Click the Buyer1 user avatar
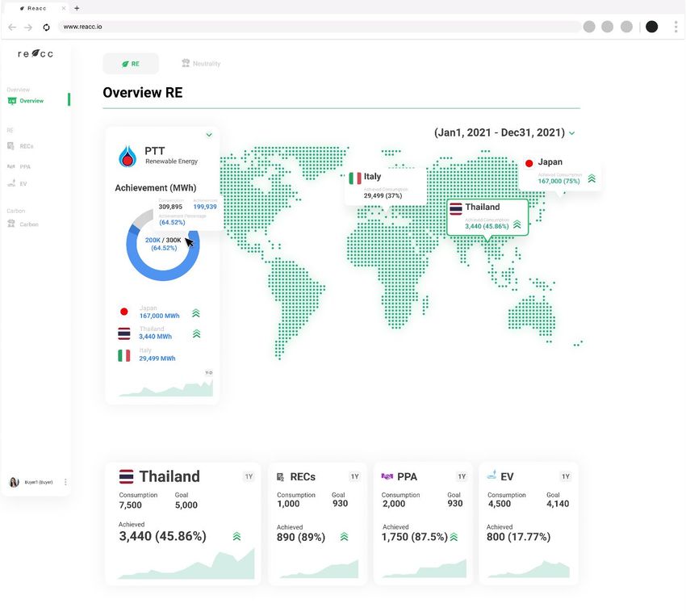Image resolution: width=686 pixels, height=616 pixels. (x=14, y=482)
